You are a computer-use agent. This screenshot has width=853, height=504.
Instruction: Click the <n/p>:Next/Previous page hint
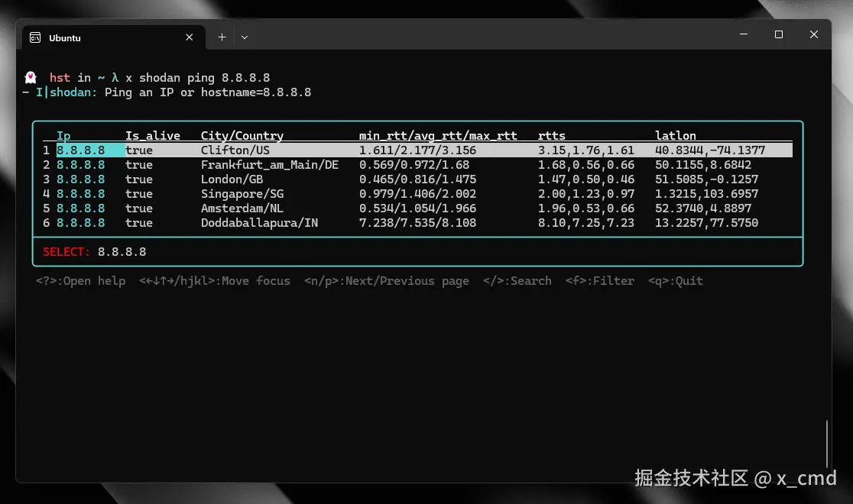[x=386, y=281]
